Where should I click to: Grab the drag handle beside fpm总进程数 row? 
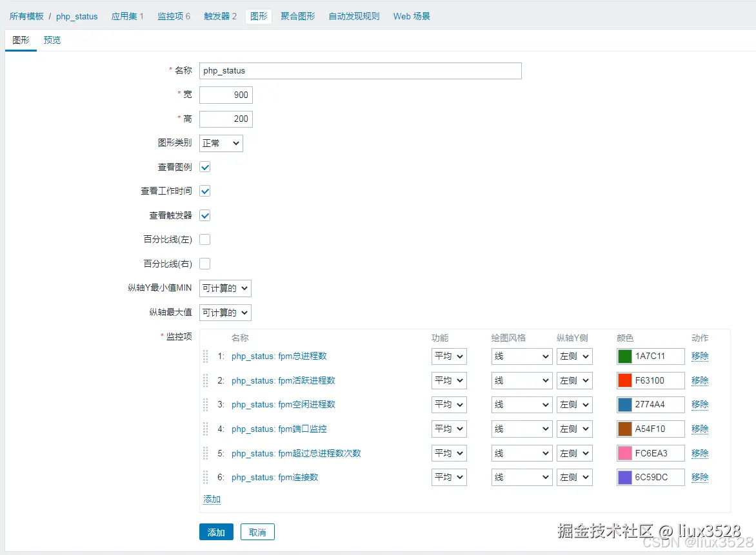(x=205, y=356)
